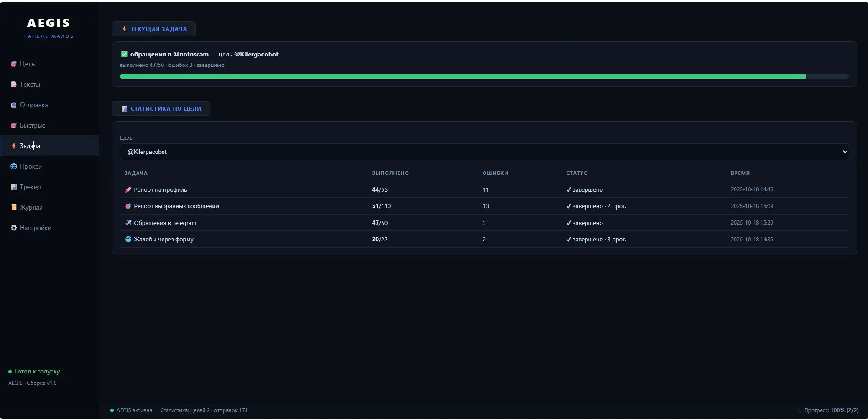This screenshot has width=868, height=419.
Task: Open the Прокси section
Action: [x=49, y=167]
